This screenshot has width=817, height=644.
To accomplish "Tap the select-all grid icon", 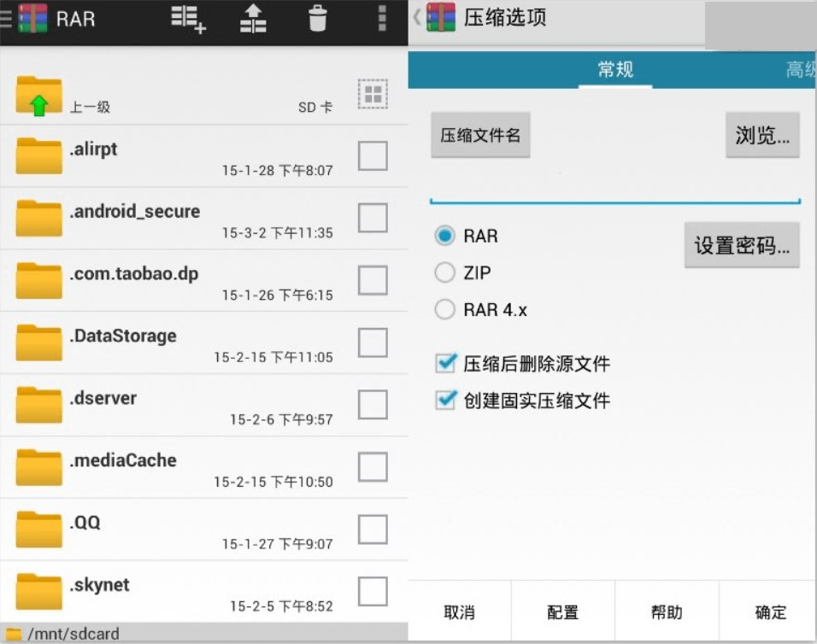I will 373,94.
